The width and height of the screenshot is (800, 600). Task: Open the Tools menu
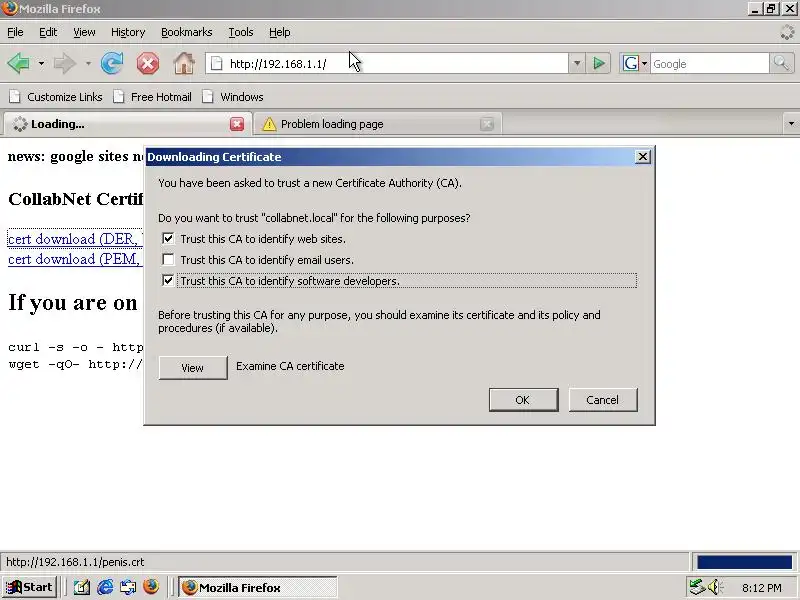[x=241, y=32]
